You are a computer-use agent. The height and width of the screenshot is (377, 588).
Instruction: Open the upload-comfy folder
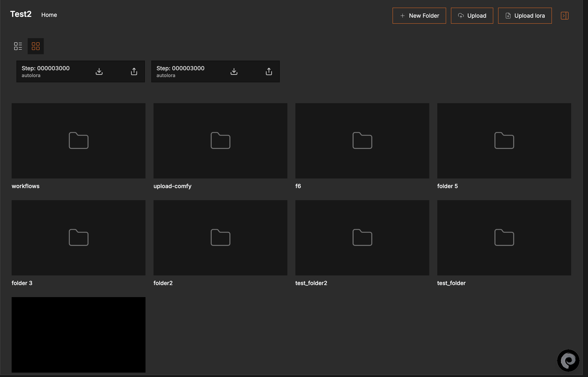[220, 141]
